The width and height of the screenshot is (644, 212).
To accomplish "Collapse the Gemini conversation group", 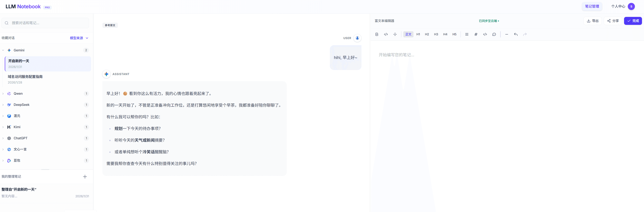I will pos(3,50).
